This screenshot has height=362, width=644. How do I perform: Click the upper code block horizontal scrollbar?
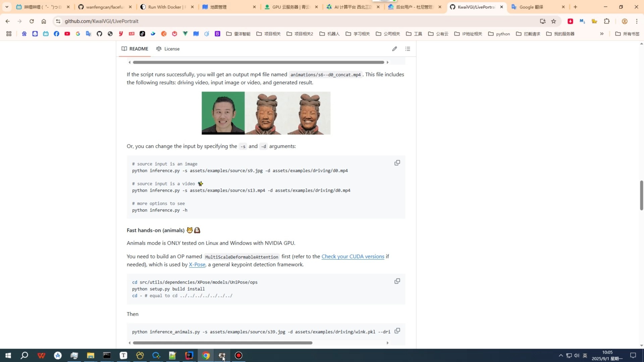pos(258,62)
